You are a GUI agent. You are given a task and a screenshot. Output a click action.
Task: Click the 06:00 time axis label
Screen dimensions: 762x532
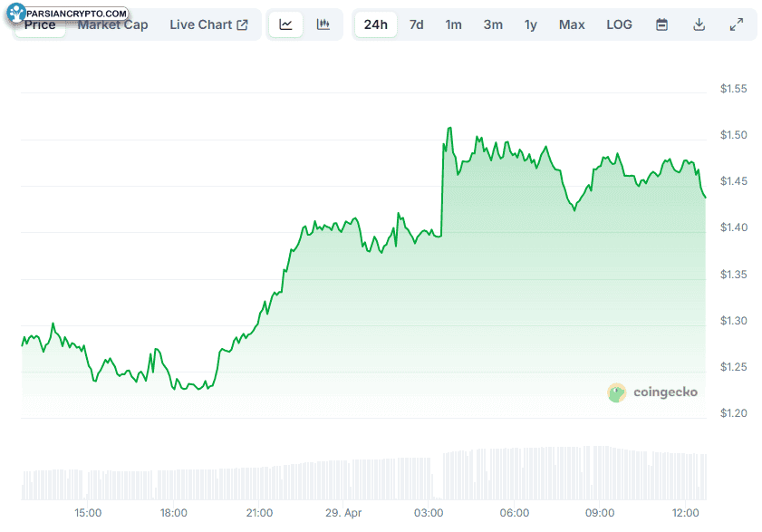(x=515, y=513)
